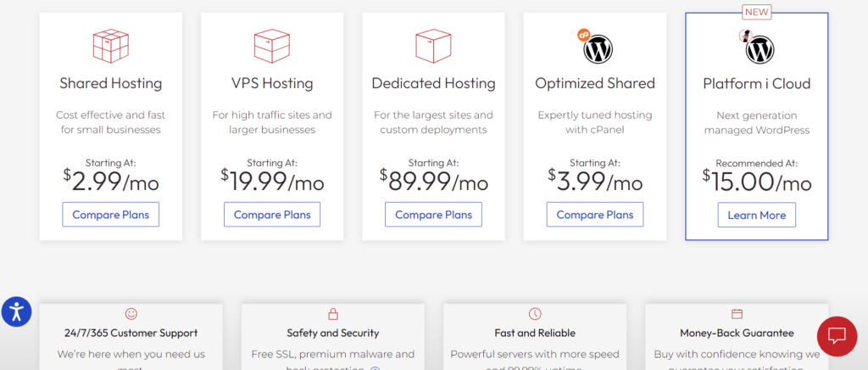Click the NEW badge above Platform i Cloud
The width and height of the screenshot is (868, 370).
click(x=757, y=12)
